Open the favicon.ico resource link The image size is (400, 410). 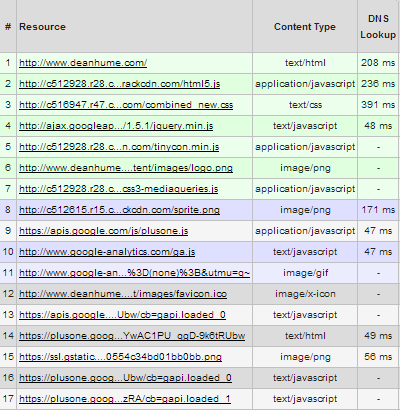[123, 294]
